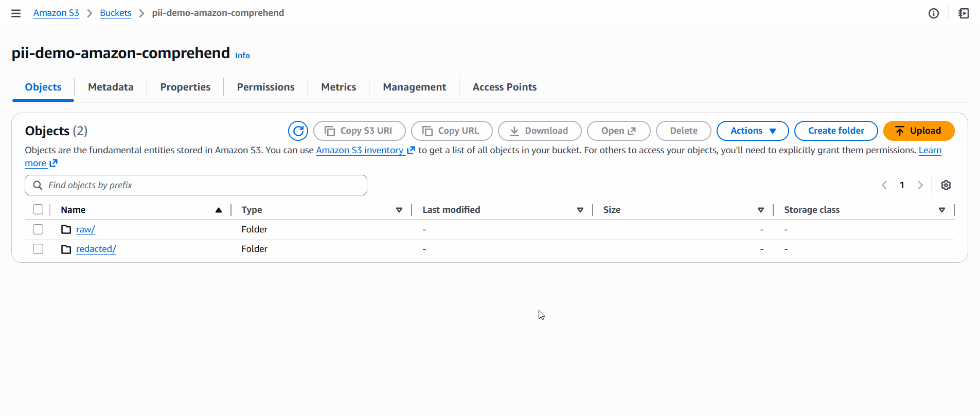Click the Size column header
The width and height of the screenshot is (980, 416).
[612, 210]
